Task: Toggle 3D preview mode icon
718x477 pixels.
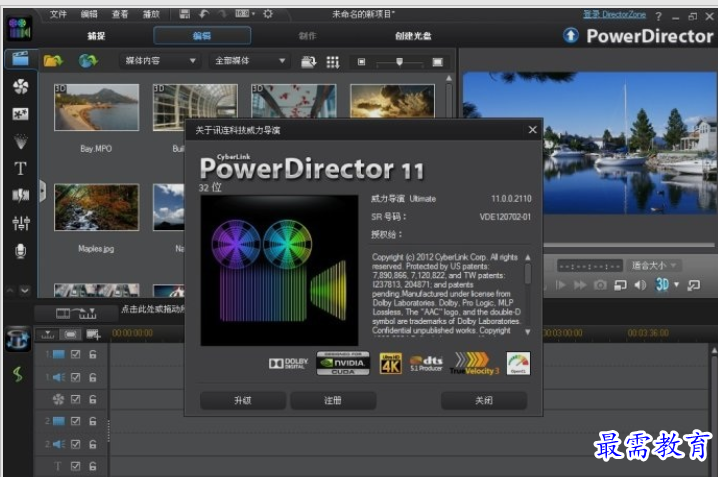Action: tap(662, 285)
